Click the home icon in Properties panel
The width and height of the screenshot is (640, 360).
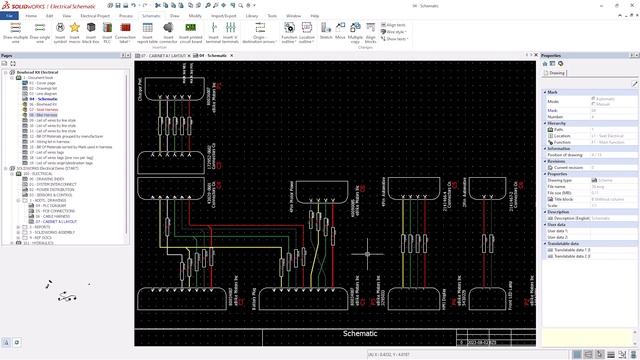(x=545, y=64)
